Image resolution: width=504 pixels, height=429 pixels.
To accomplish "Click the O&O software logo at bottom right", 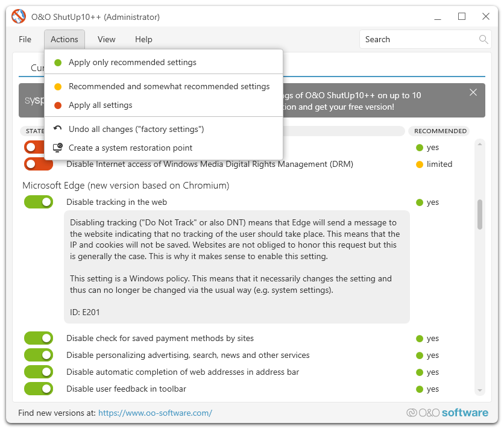I will tap(447, 413).
